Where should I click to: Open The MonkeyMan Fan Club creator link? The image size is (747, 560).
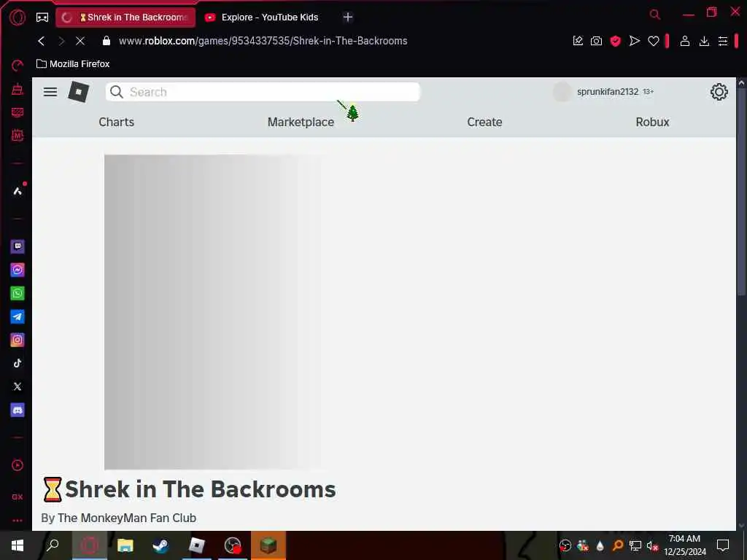[x=127, y=518]
